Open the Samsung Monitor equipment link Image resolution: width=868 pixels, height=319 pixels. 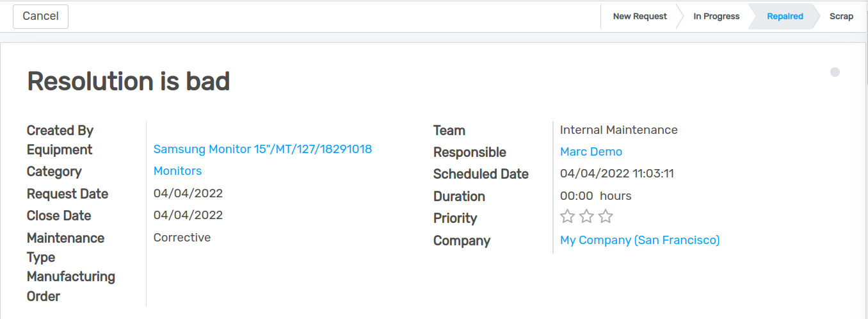tap(262, 149)
